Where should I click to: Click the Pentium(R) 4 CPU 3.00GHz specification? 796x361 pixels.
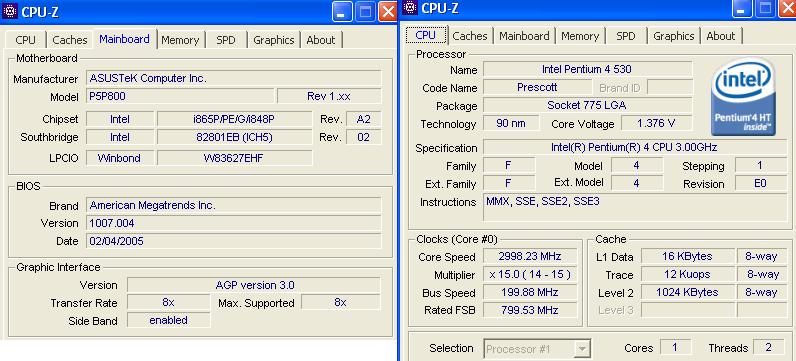coord(635,147)
